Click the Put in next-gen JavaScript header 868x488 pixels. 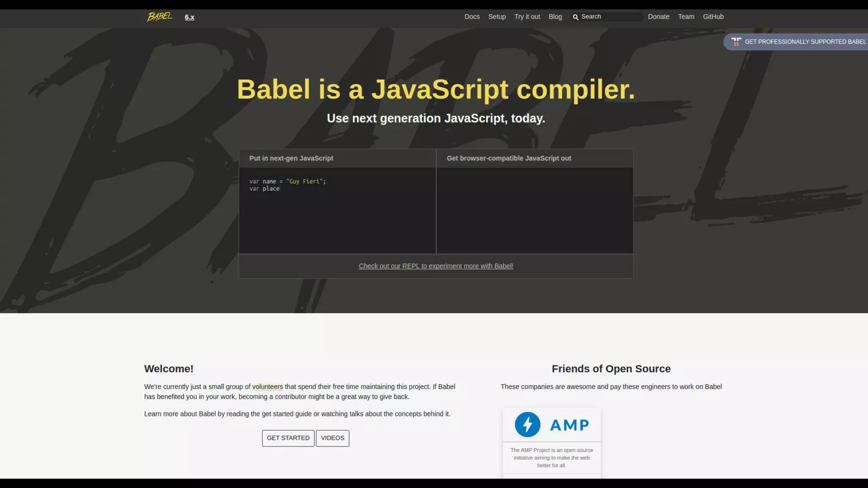291,158
